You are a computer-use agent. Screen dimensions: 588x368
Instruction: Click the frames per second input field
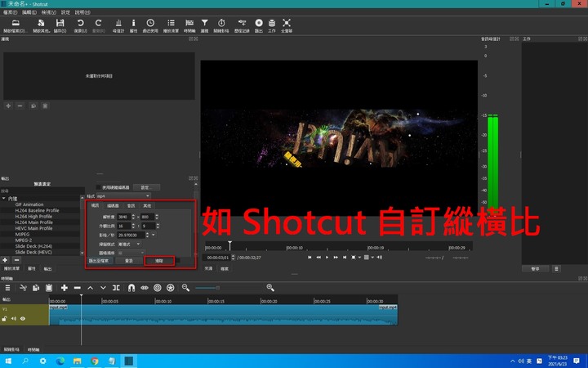click(131, 235)
